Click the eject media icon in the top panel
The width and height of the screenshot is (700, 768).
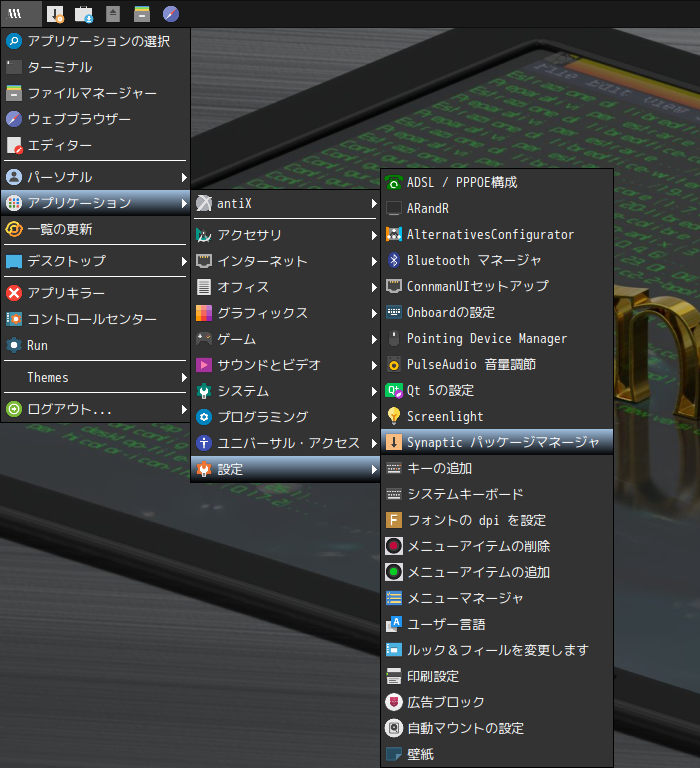[113, 14]
